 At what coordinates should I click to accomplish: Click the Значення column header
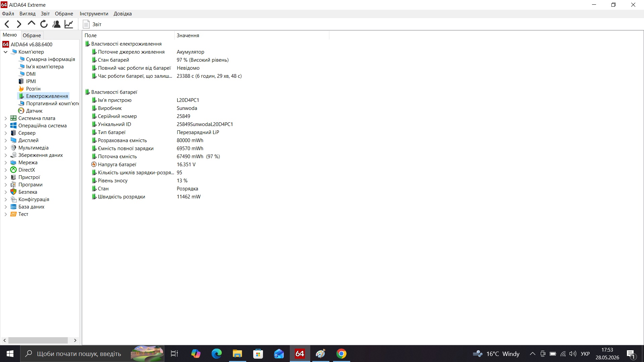click(x=252, y=36)
